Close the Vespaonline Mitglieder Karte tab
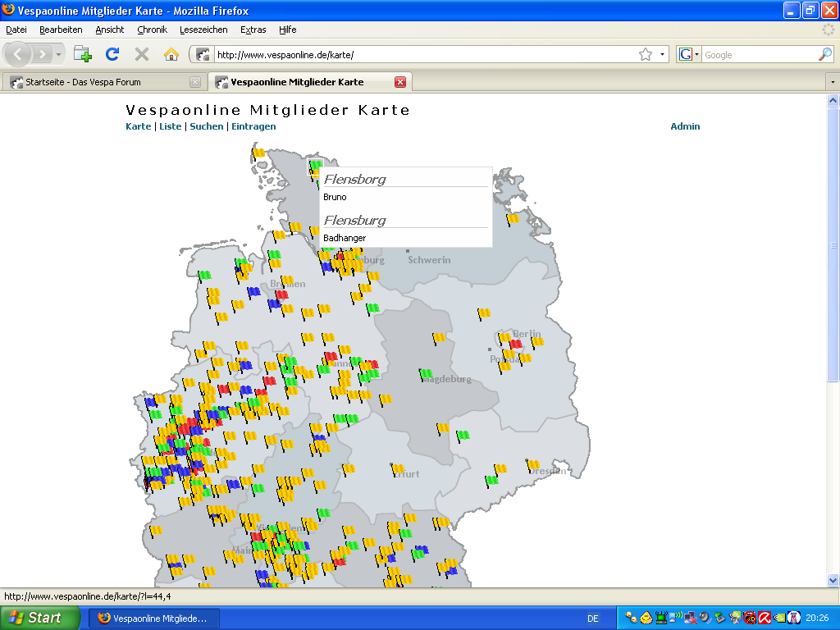Screen dimensions: 840x630 tap(400, 82)
